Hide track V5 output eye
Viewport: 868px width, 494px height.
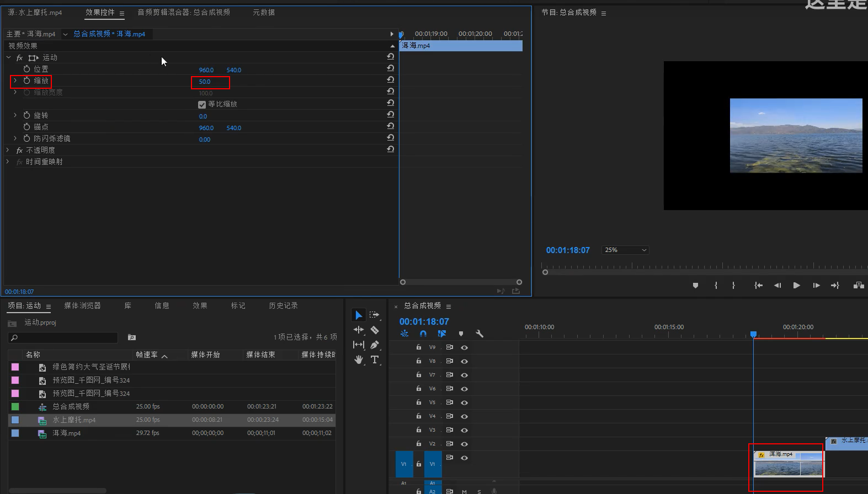[x=464, y=402]
